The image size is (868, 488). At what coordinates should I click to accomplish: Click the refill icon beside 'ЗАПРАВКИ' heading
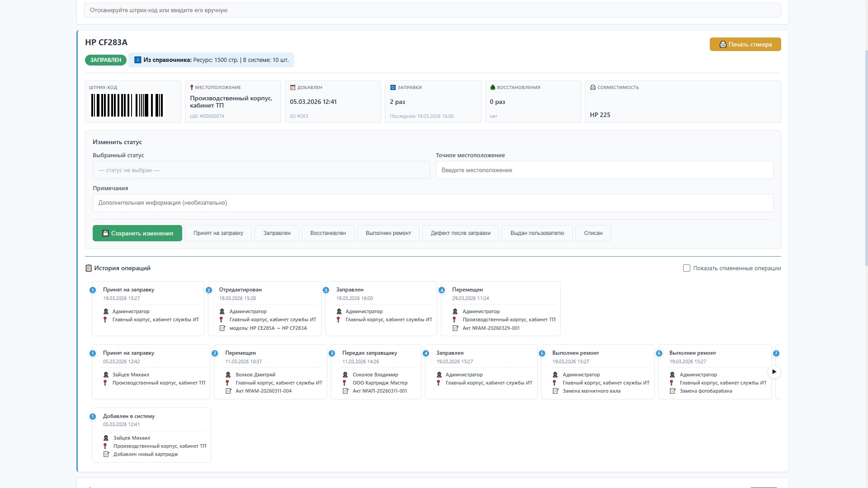(393, 87)
